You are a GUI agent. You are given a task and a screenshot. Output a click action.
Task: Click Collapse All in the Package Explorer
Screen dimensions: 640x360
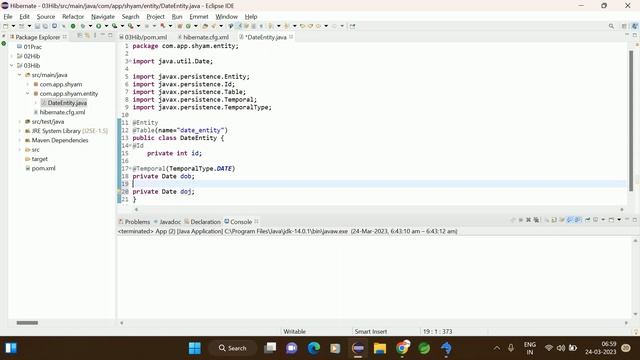point(80,36)
